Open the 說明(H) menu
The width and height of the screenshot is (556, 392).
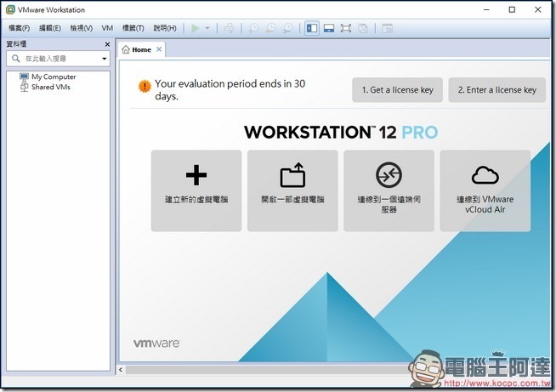tap(165, 28)
